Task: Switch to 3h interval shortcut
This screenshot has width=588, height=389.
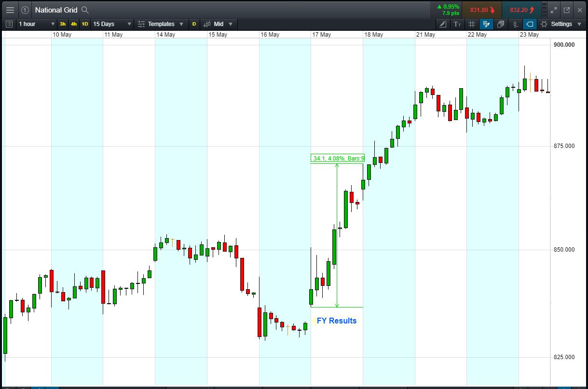Action: pyautogui.click(x=63, y=24)
